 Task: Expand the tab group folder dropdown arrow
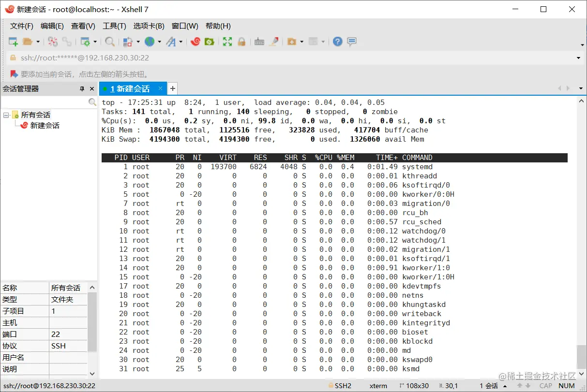[301, 42]
